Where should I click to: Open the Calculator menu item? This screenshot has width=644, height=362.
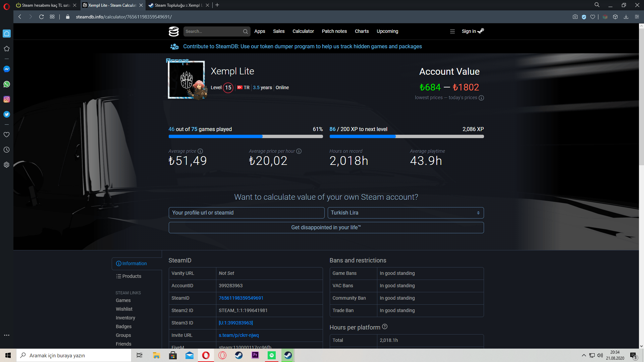coord(303,31)
